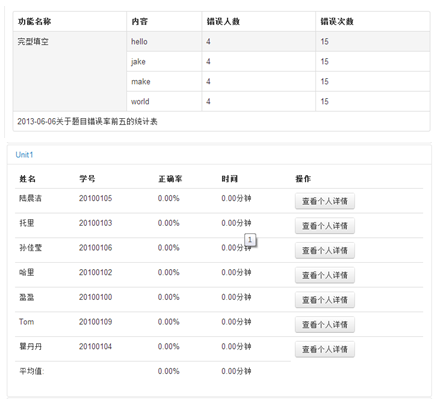
Task: Click the small tooltip badge showing 1
Action: pyautogui.click(x=250, y=240)
